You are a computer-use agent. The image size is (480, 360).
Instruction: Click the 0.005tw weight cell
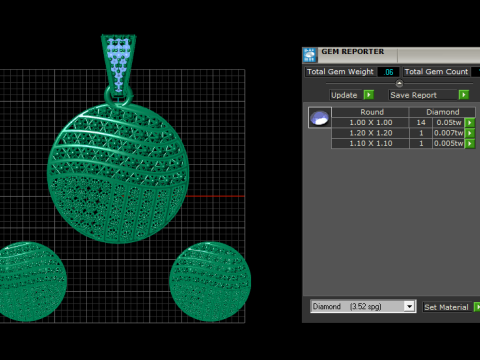449,143
